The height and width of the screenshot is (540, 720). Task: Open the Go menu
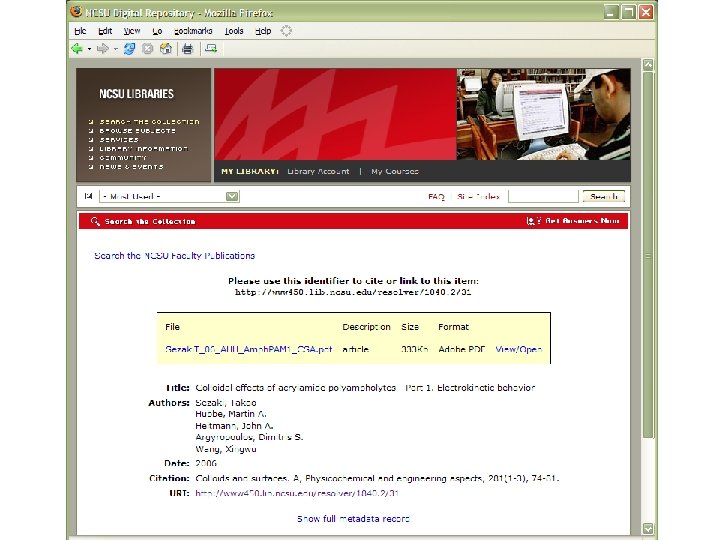157,31
